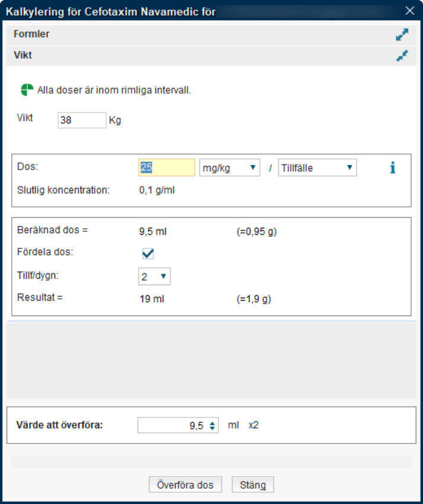Decrease transfer value with down arrow
The width and height of the screenshot is (423, 504).
tap(212, 428)
